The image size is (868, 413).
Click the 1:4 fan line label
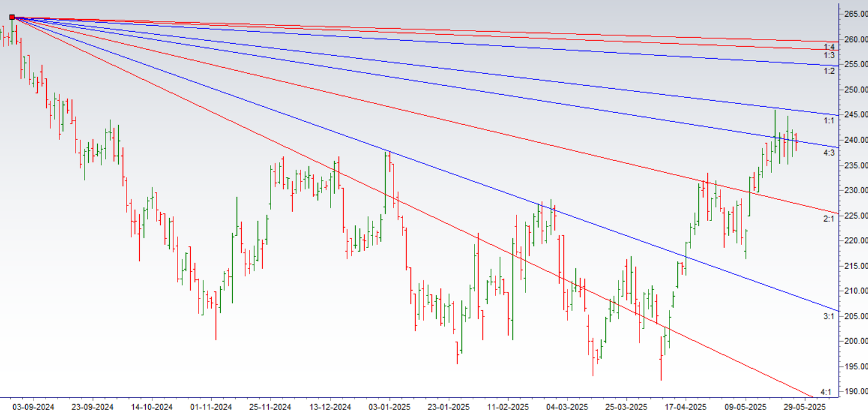tap(829, 47)
